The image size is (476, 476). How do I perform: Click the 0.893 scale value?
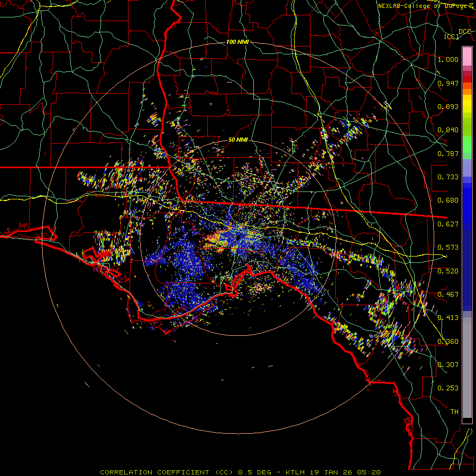point(448,106)
